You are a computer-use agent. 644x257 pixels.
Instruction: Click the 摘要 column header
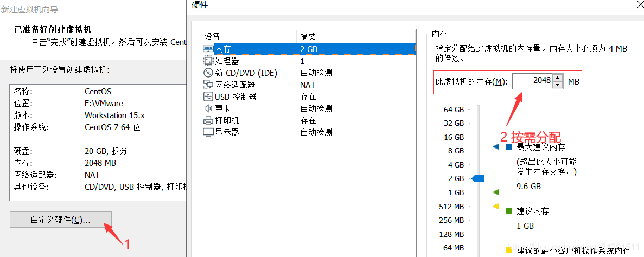356,36
